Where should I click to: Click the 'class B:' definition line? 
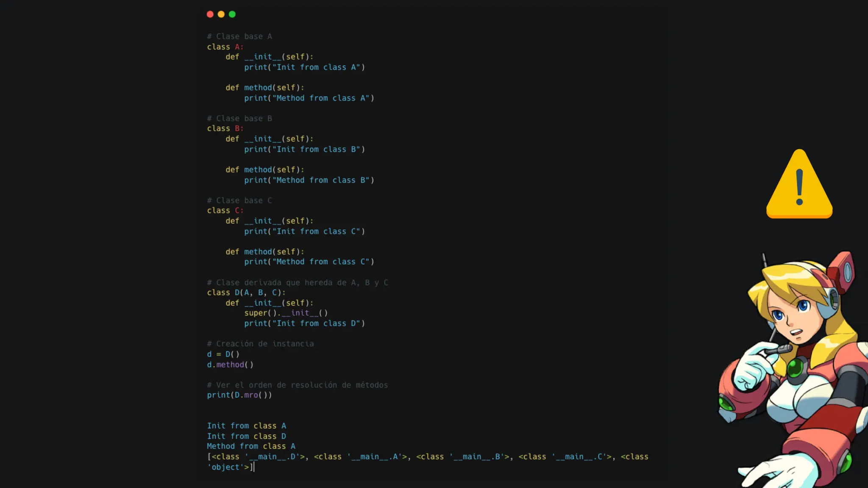point(225,128)
